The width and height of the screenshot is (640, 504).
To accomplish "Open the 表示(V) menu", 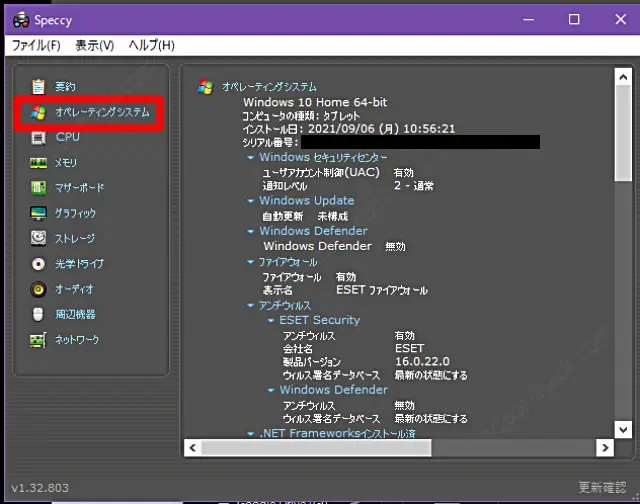I will coord(95,45).
